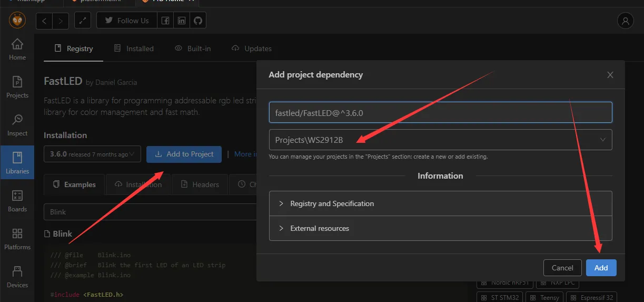The height and width of the screenshot is (302, 644).
Task: Close the Add project dependency dialog
Action: pyautogui.click(x=610, y=75)
